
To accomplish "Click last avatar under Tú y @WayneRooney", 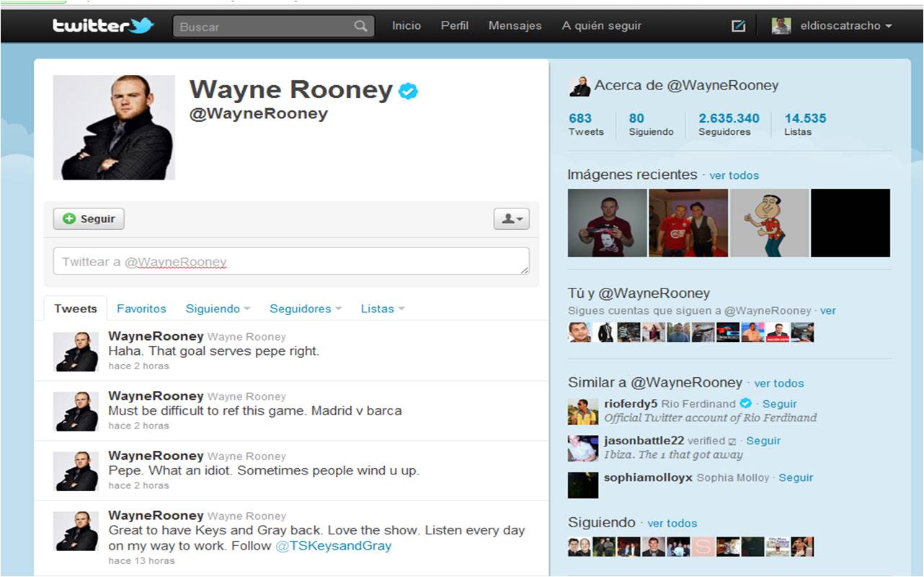I will [802, 332].
